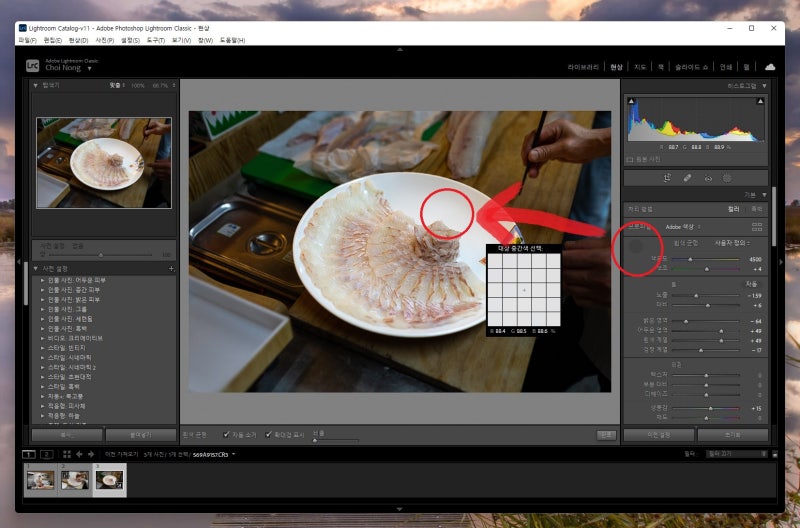Hide left panel with side arrow
This screenshot has width=800, height=528.
(x=19, y=262)
